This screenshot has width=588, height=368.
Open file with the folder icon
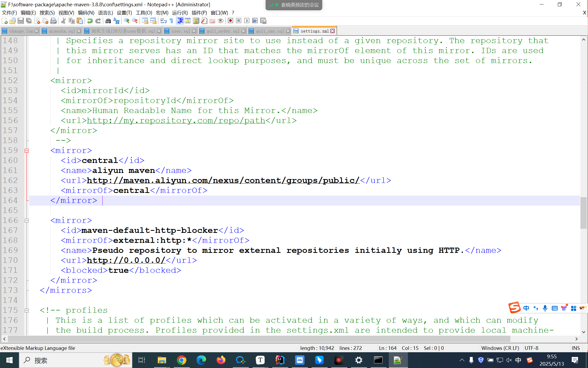point(12,21)
